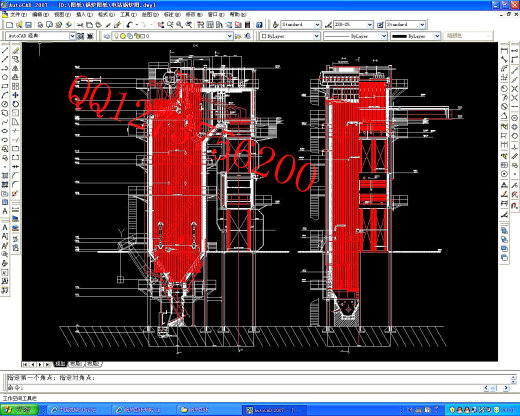Select the Circle draw tool

[x=5, y=104]
